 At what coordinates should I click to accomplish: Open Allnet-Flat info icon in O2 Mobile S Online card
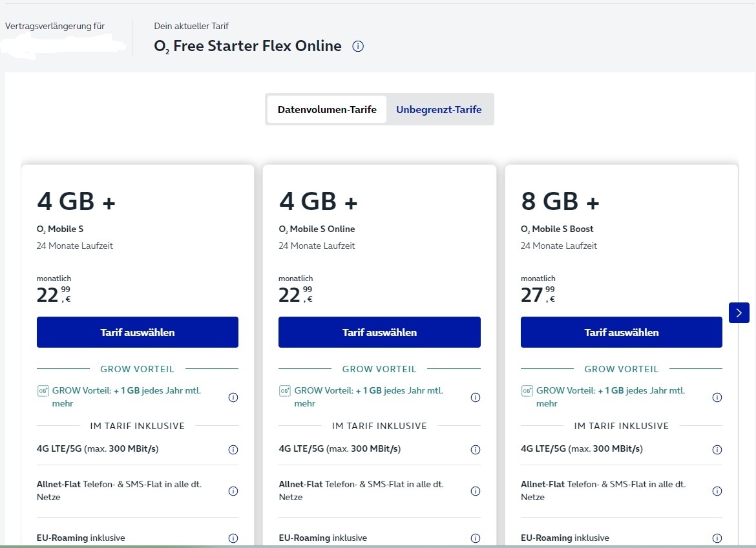click(476, 491)
